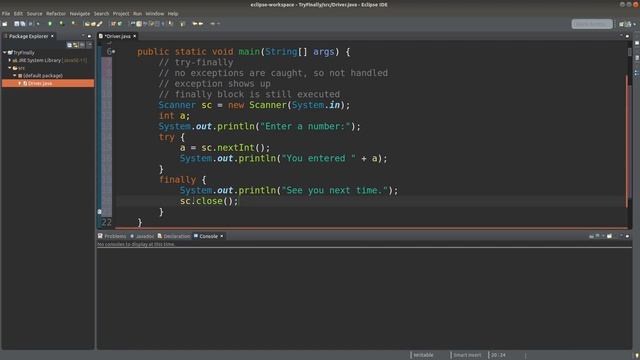This screenshot has height=360, width=640.
Task: Select Driver.java in the Package Explorer tree
Action: click(x=48, y=83)
